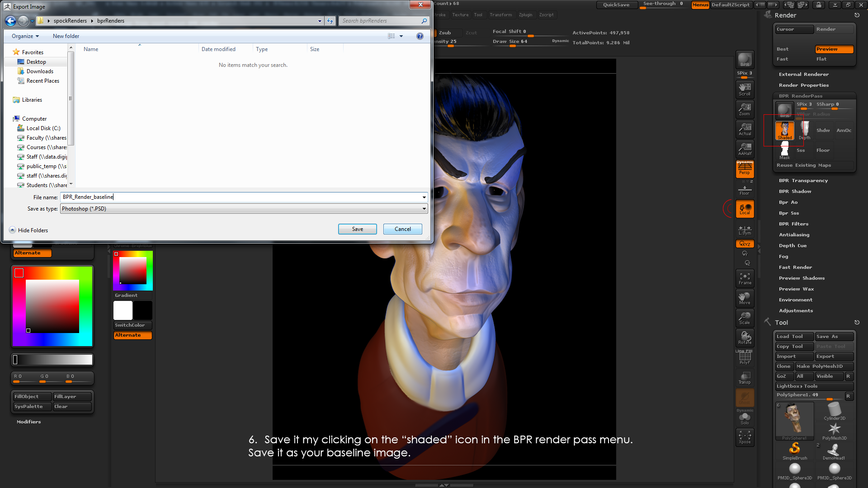Click the Shaded render pass icon

pos(784,131)
